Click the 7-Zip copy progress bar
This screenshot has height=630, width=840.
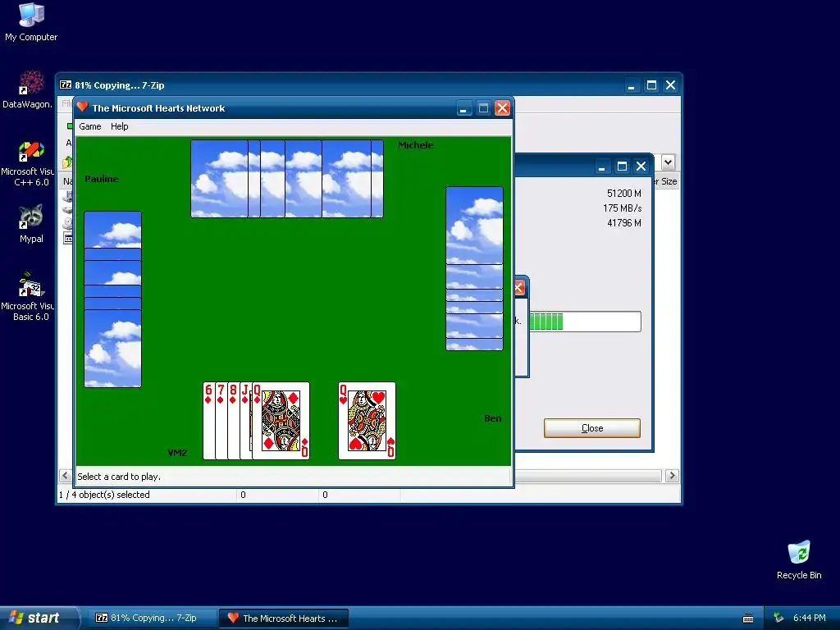tap(585, 322)
